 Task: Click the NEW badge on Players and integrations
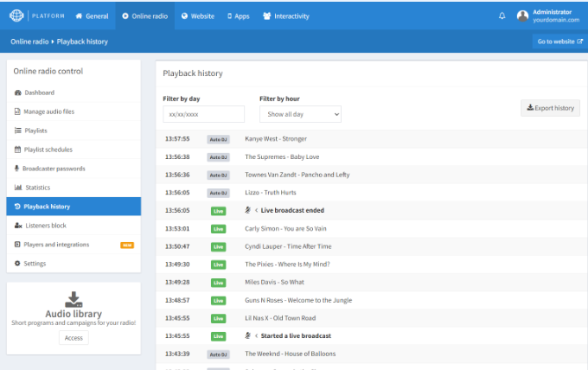[x=127, y=246]
